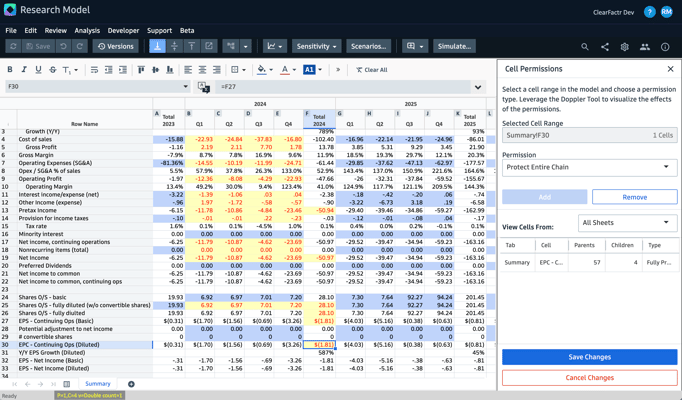Open the chart dropdown in toolbar

click(x=275, y=46)
